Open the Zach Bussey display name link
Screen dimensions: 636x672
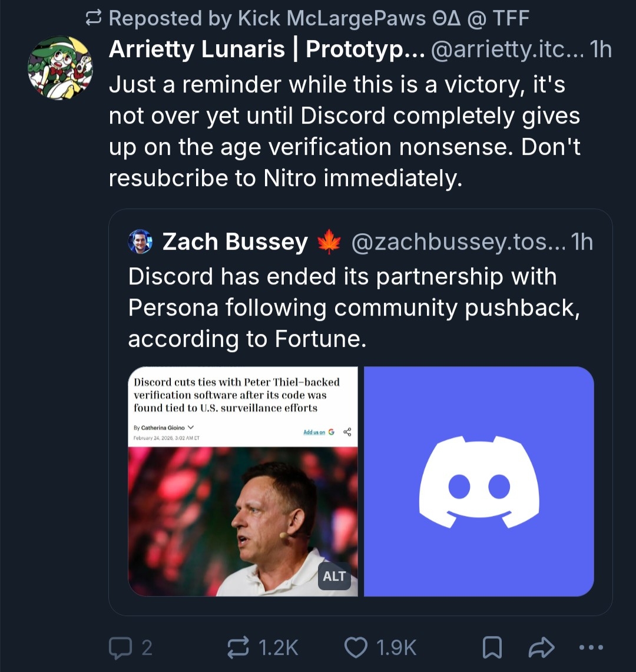(x=234, y=241)
